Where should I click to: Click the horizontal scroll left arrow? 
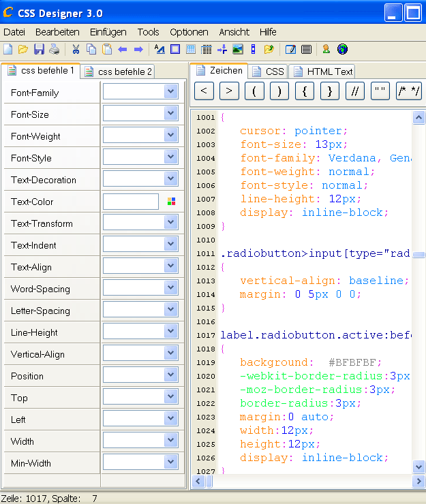[x=198, y=481]
